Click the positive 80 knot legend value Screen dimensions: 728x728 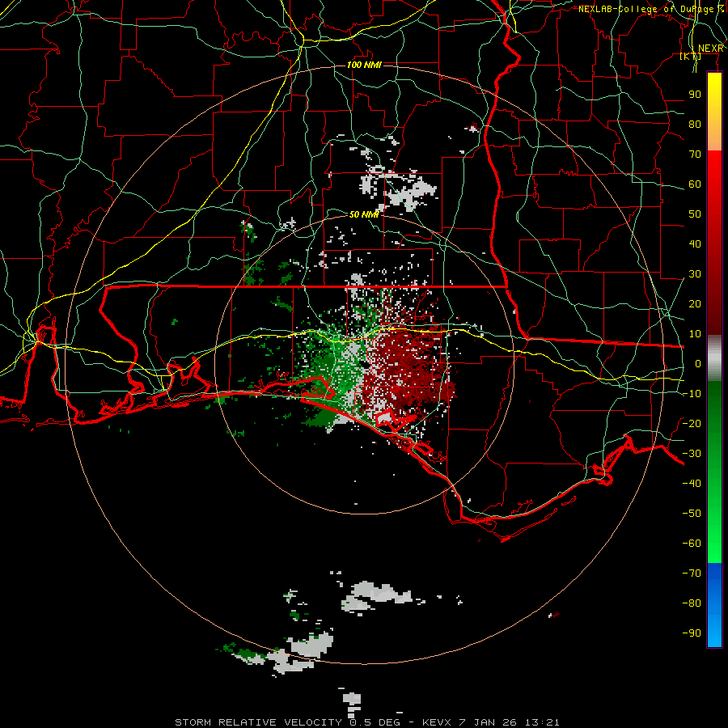coord(695,124)
